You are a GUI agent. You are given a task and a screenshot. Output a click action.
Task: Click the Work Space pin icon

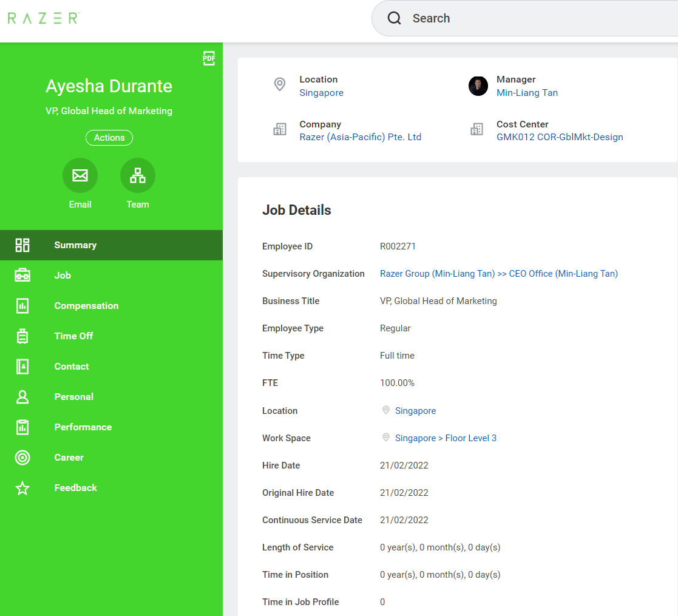point(385,437)
